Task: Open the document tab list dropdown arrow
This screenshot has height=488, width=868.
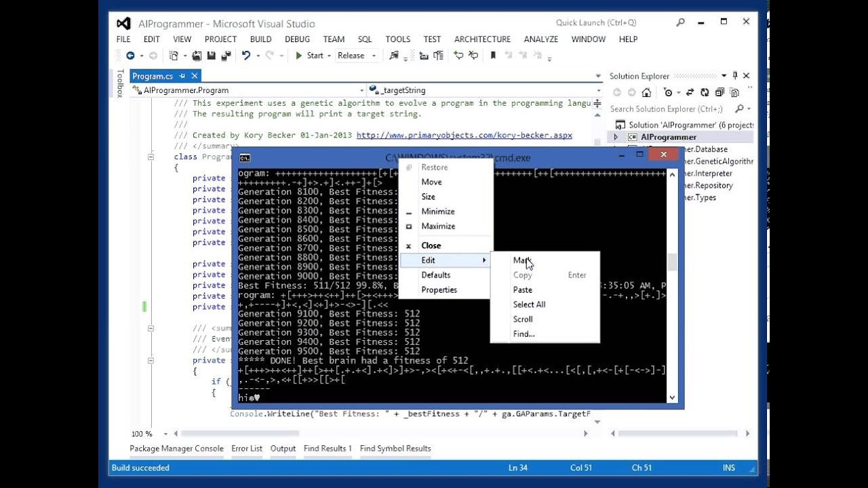Action: pyautogui.click(x=598, y=76)
